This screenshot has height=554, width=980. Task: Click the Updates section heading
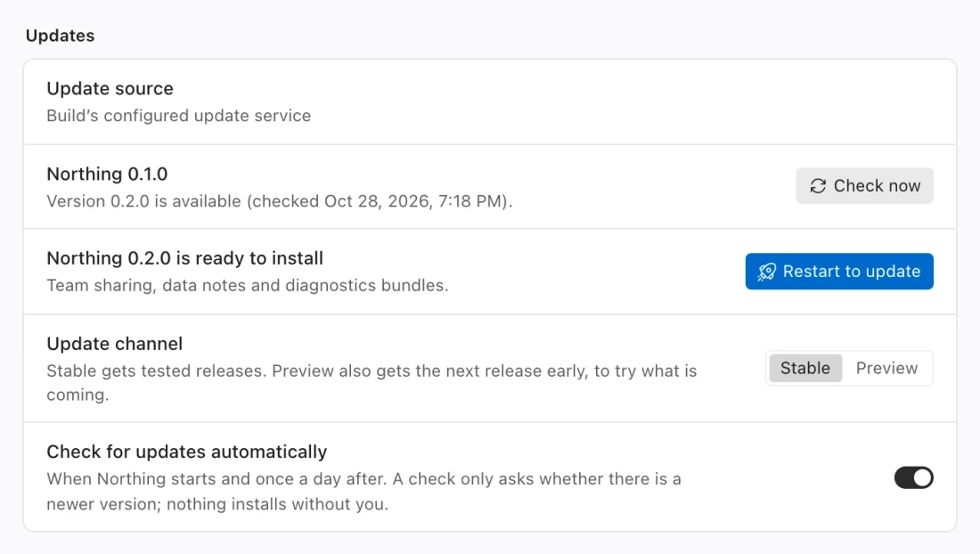(x=60, y=36)
